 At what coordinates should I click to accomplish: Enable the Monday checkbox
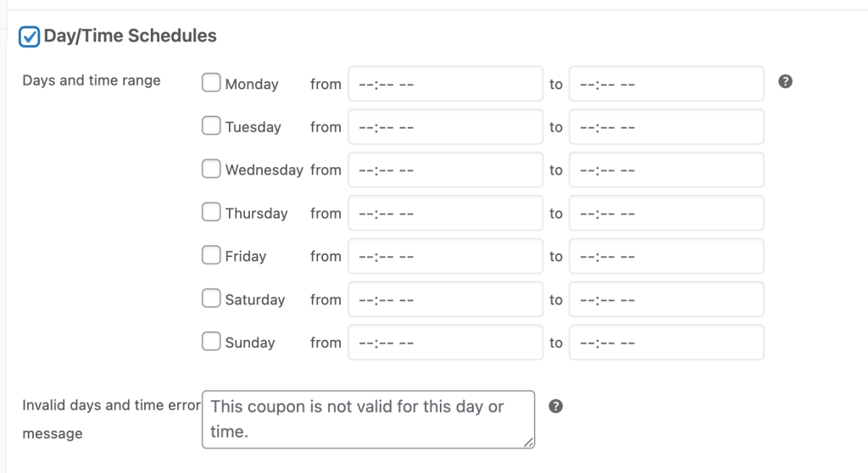211,82
